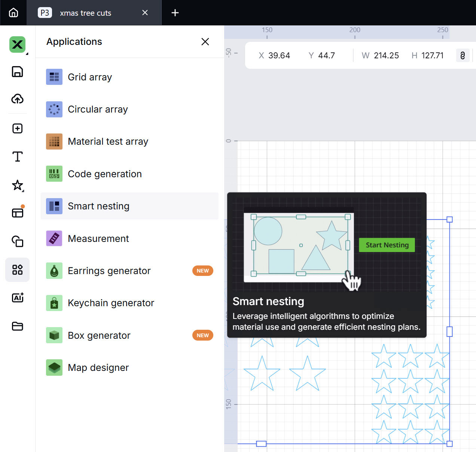476x452 pixels.
Task: Open Material test array
Action: [108, 141]
